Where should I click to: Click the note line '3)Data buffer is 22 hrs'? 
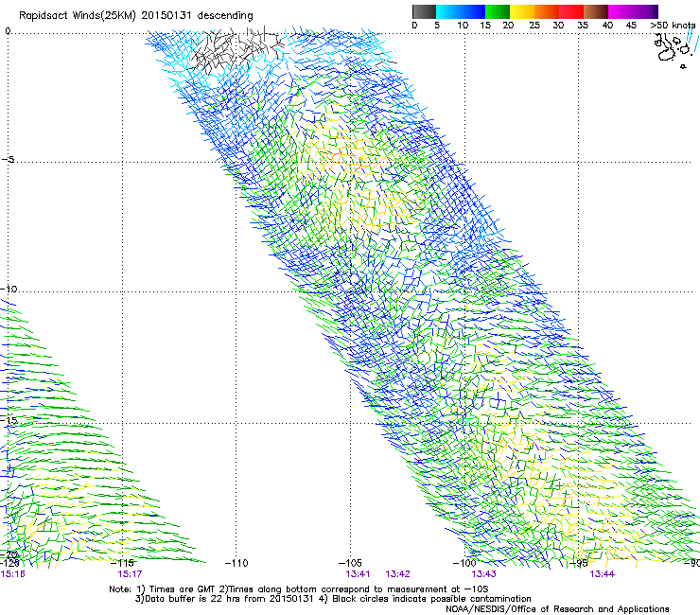click(333, 599)
